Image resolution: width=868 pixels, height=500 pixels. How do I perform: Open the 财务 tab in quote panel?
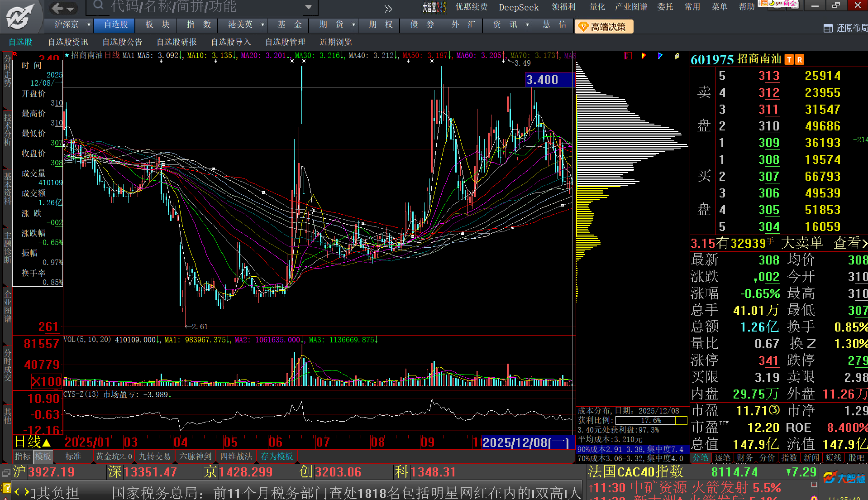point(744,458)
